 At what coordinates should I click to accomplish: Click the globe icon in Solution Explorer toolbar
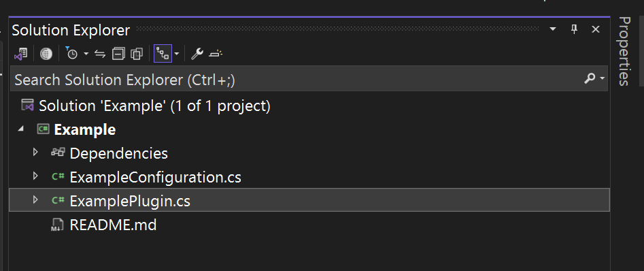46,54
